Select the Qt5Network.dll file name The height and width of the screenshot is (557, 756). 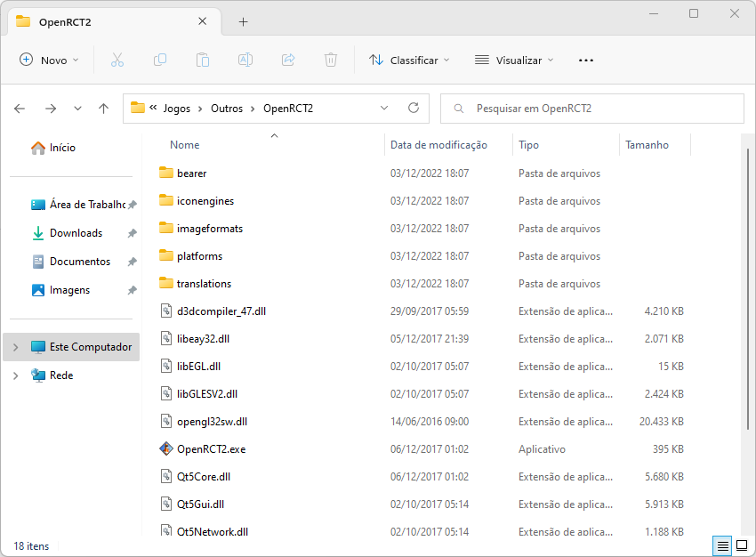click(x=213, y=532)
